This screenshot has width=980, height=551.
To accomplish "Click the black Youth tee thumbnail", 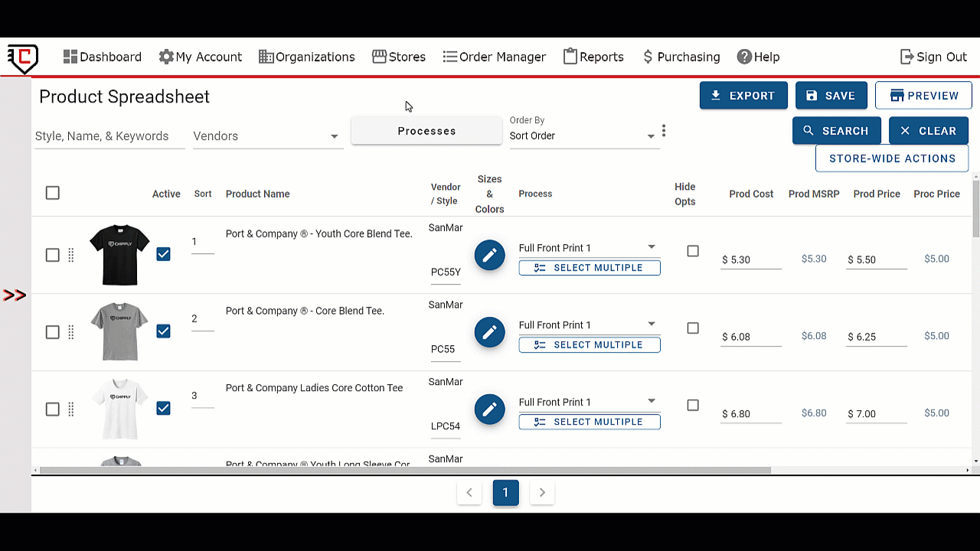I will [119, 255].
